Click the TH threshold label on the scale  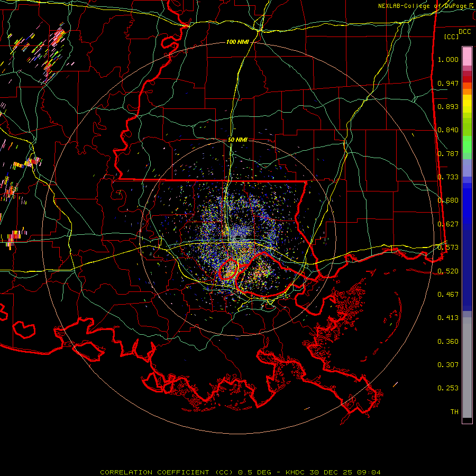click(x=454, y=412)
